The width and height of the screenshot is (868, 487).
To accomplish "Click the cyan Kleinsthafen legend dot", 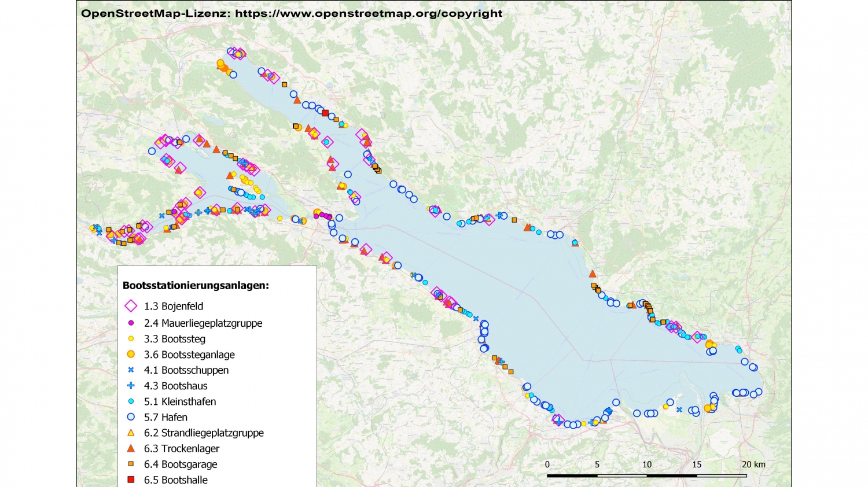I will click(x=131, y=401).
